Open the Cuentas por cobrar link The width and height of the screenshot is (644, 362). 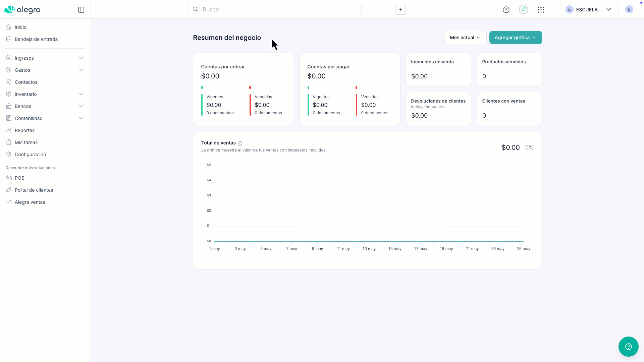tap(223, 67)
